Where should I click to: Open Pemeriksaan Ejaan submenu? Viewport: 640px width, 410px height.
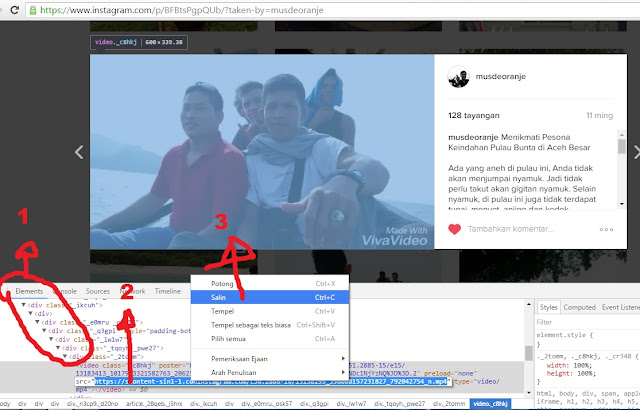click(x=270, y=359)
